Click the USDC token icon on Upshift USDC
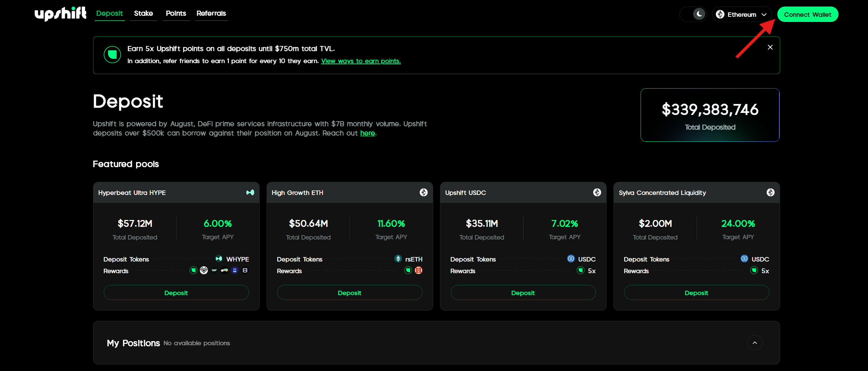868x371 pixels. point(571,259)
